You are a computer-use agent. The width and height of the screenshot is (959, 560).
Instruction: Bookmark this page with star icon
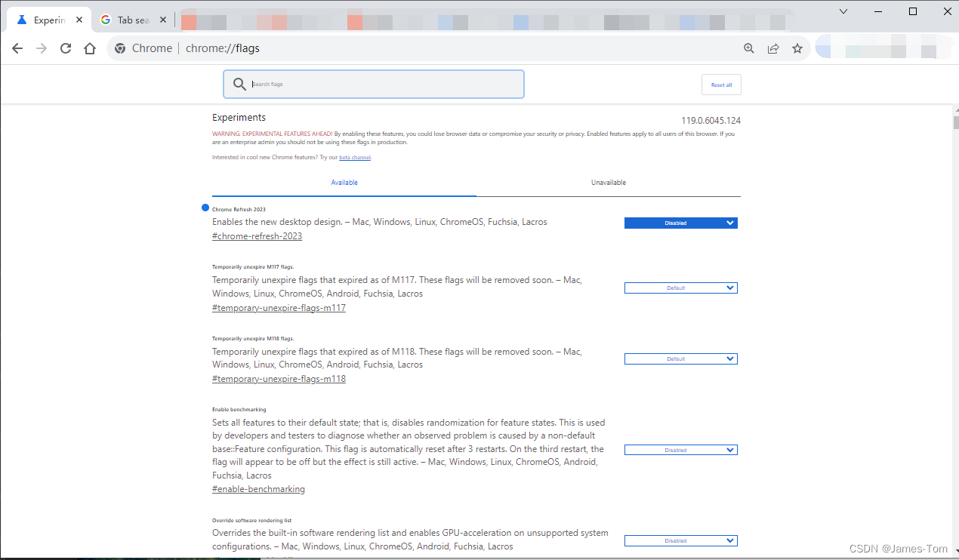coord(797,48)
